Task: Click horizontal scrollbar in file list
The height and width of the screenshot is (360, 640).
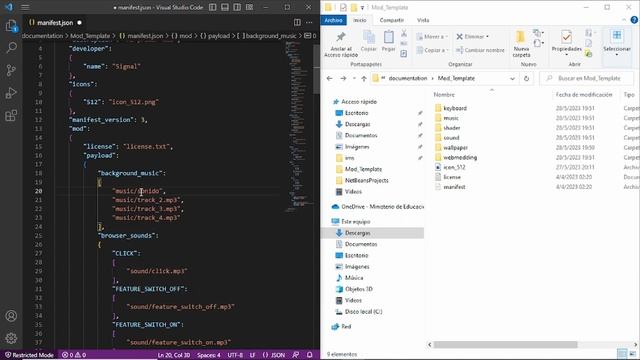Action: (x=505, y=345)
